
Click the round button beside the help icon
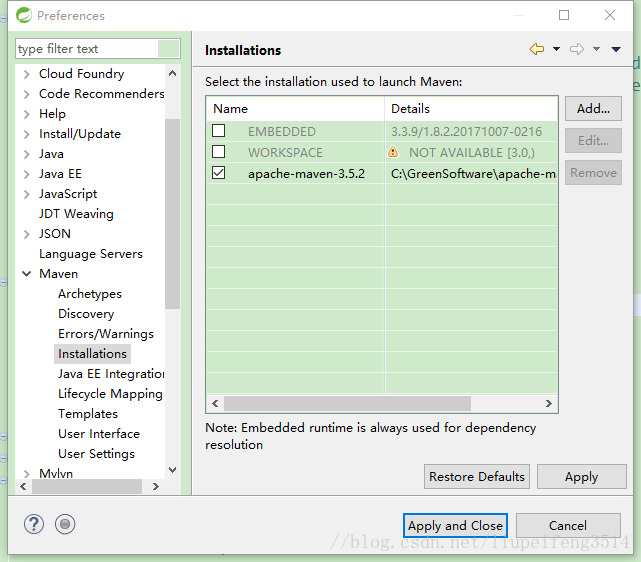(x=65, y=524)
